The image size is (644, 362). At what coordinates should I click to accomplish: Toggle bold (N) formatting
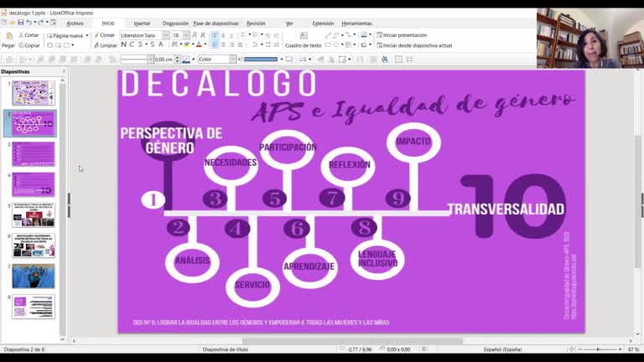pos(123,44)
